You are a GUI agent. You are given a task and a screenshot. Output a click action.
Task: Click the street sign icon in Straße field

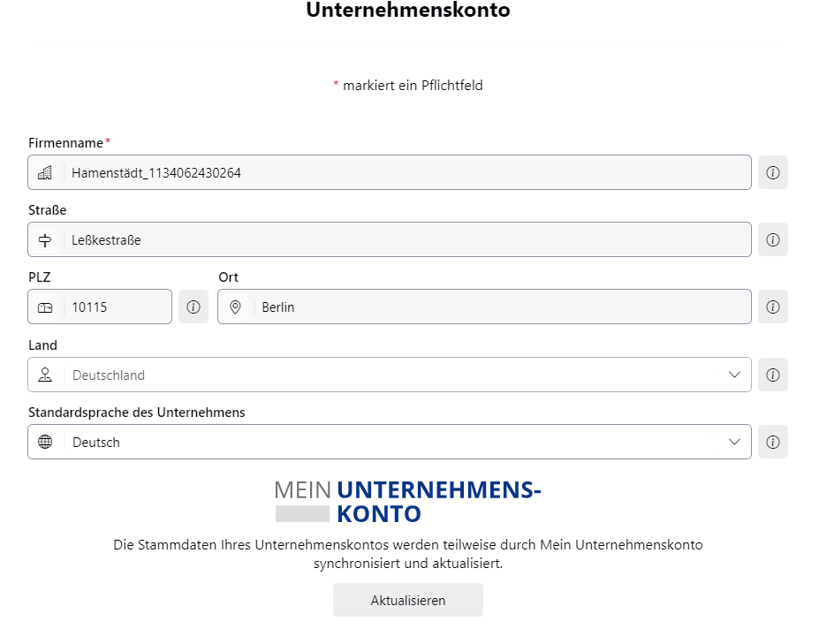[45, 239]
